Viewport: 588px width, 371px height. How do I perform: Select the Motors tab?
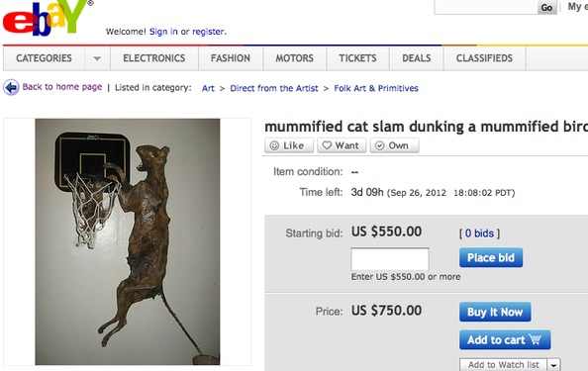click(294, 58)
